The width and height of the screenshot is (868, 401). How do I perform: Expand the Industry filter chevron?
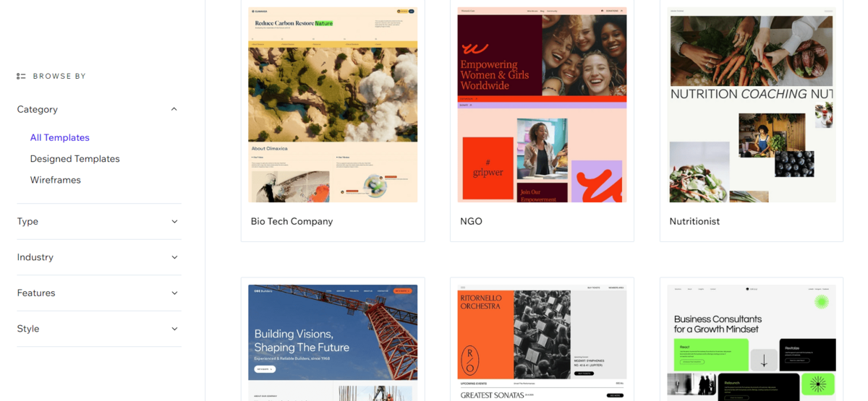[x=174, y=257]
